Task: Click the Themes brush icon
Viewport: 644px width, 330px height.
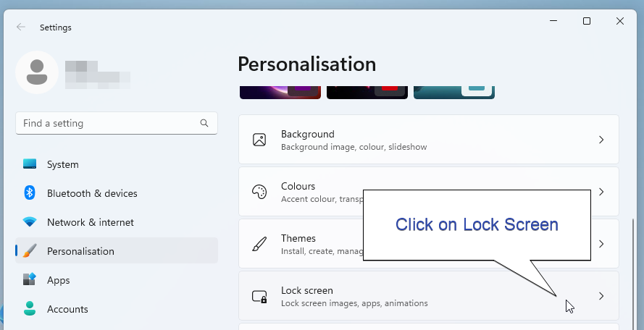Action: [259, 244]
